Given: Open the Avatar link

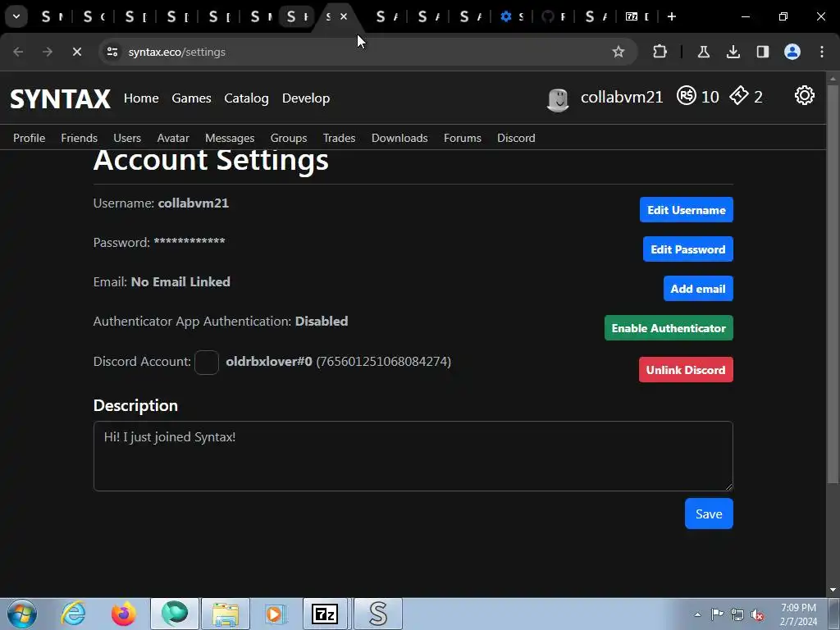Looking at the screenshot, I should tap(173, 138).
